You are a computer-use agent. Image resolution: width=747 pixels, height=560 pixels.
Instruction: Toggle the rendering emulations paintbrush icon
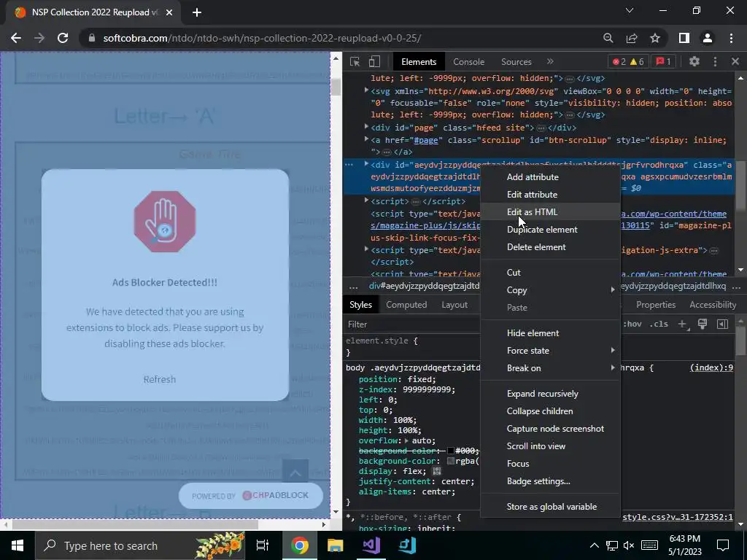[x=703, y=324]
